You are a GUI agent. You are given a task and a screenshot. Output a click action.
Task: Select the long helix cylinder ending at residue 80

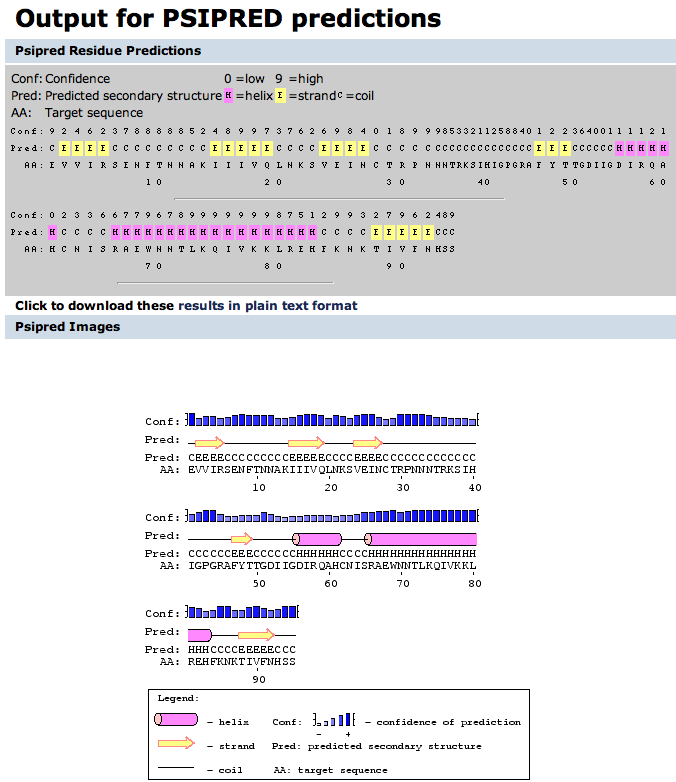(x=420, y=538)
